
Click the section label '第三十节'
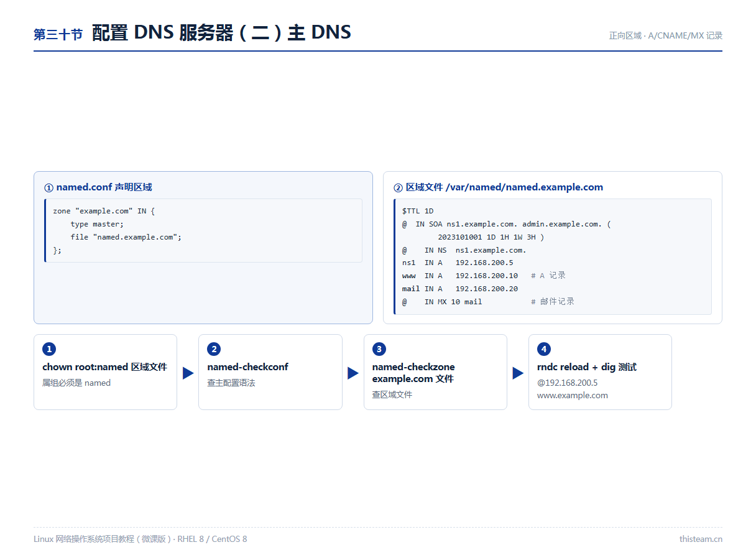[x=58, y=35]
